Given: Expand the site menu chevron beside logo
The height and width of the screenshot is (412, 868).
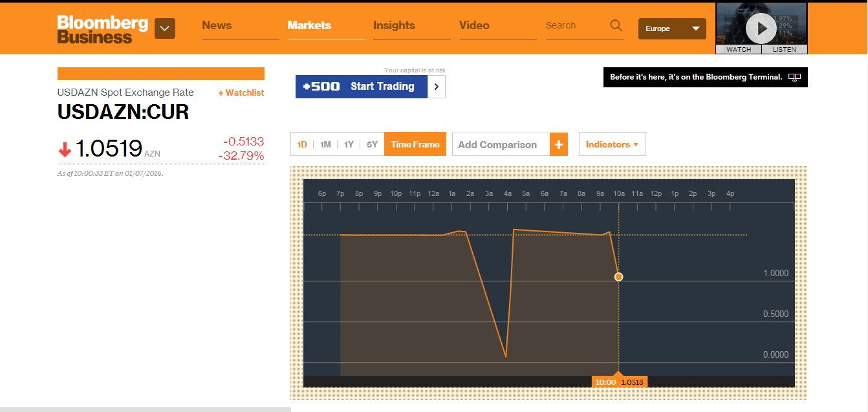Looking at the screenshot, I should (165, 28).
